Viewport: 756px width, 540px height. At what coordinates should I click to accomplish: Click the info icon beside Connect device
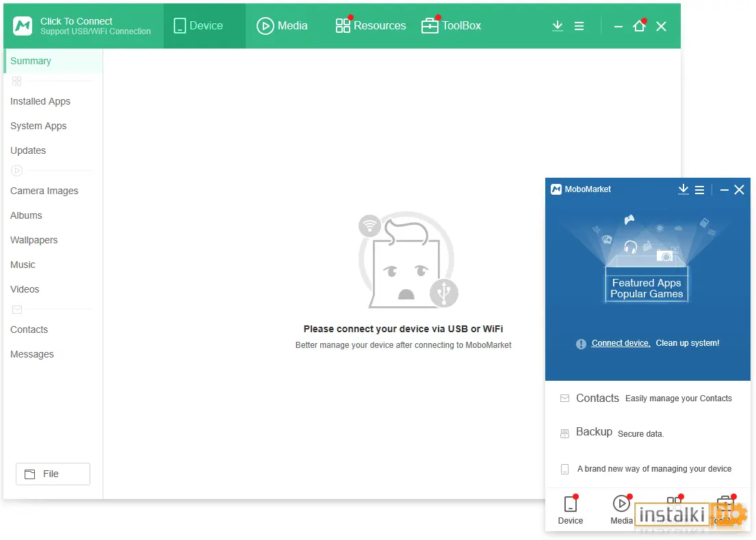tap(581, 343)
